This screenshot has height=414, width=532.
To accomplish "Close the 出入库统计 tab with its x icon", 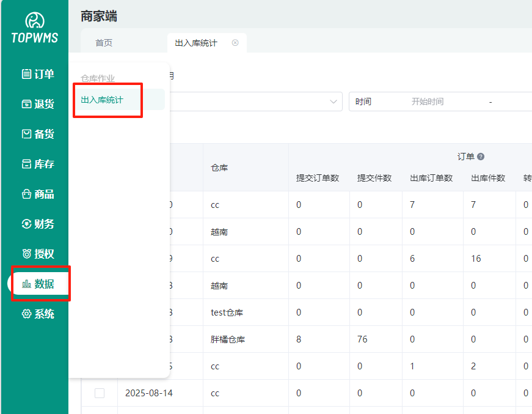I will [235, 43].
